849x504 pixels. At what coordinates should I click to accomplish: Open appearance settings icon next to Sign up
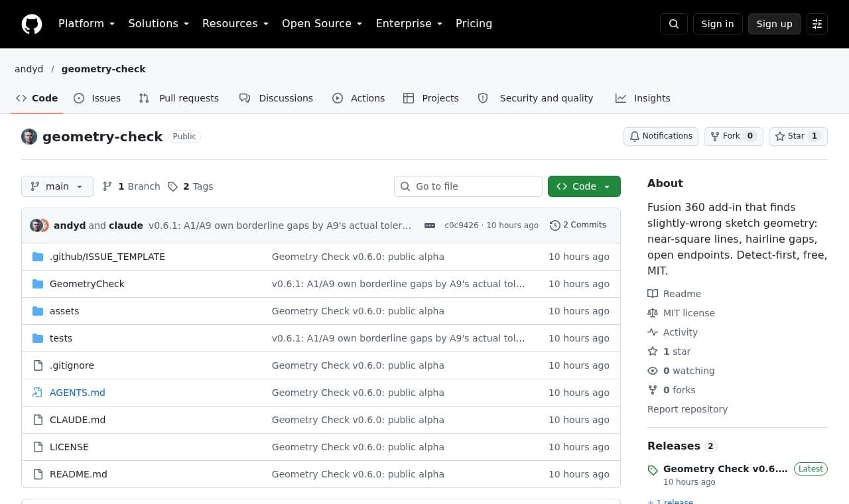click(x=817, y=24)
